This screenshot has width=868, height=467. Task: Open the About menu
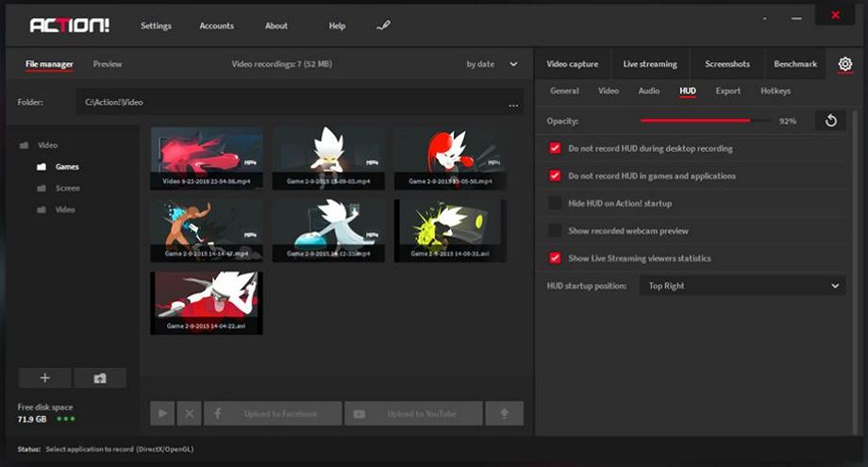[276, 25]
